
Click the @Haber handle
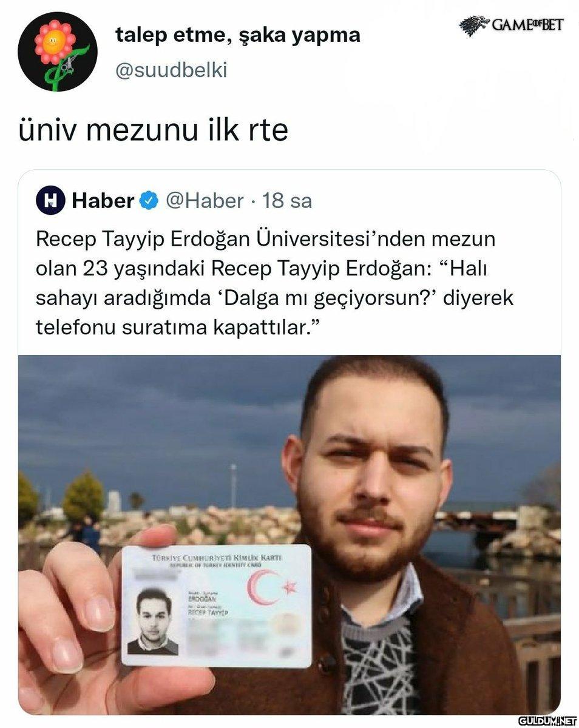click(x=205, y=200)
